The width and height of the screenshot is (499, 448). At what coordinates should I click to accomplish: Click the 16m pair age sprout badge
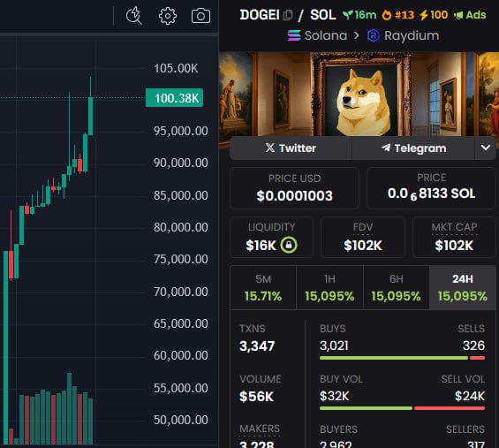[x=359, y=15]
